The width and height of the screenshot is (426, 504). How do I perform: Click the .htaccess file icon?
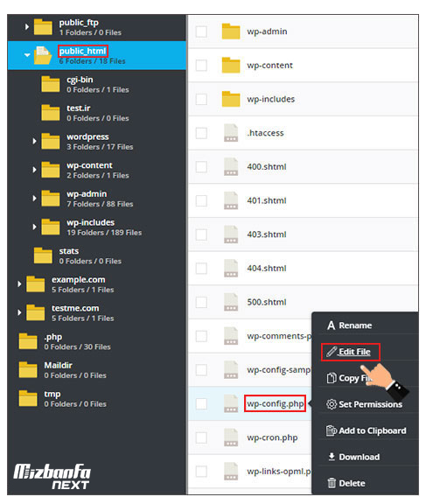pyautogui.click(x=231, y=133)
